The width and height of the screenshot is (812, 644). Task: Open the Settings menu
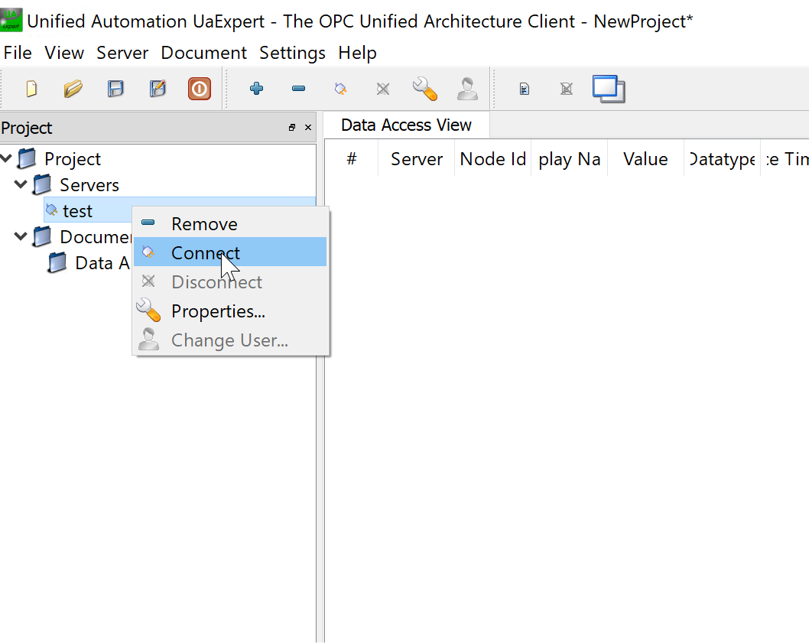click(x=292, y=53)
